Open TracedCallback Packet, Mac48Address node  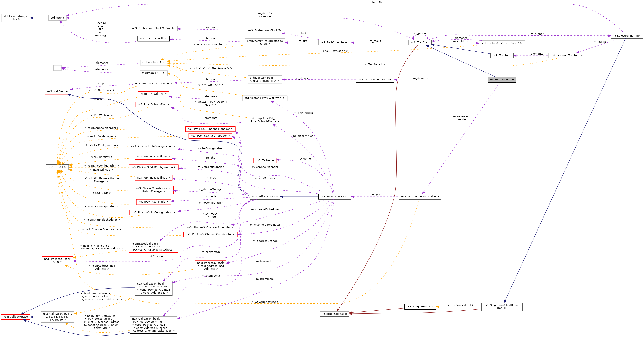[153, 247]
